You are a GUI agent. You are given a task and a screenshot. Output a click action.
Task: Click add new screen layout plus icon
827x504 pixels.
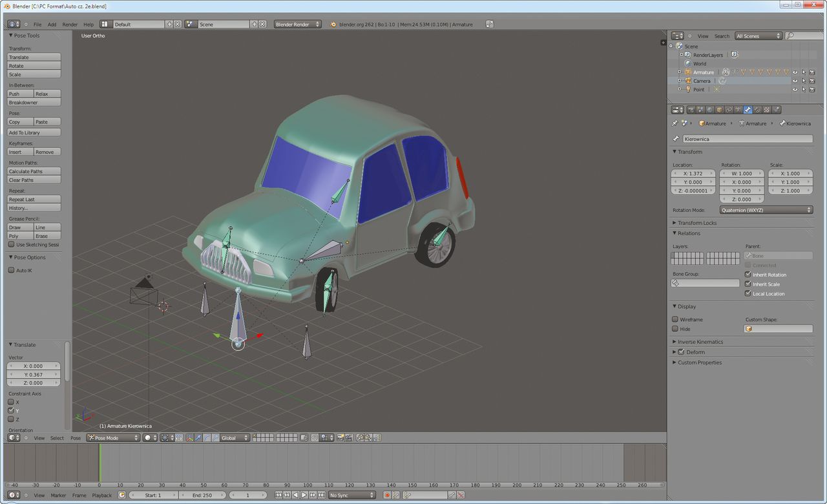[170, 24]
